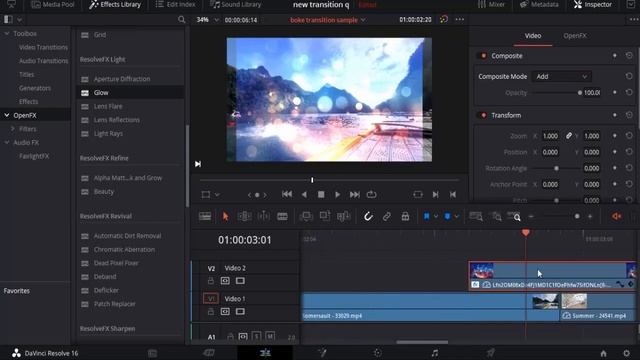Select the Blade edit mode tool

(282, 216)
